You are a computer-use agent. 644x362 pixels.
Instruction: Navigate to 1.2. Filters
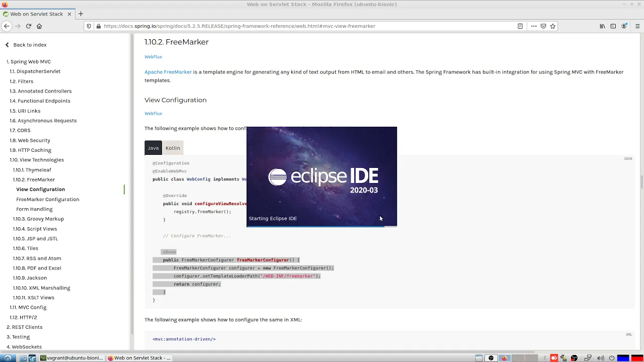click(22, 81)
